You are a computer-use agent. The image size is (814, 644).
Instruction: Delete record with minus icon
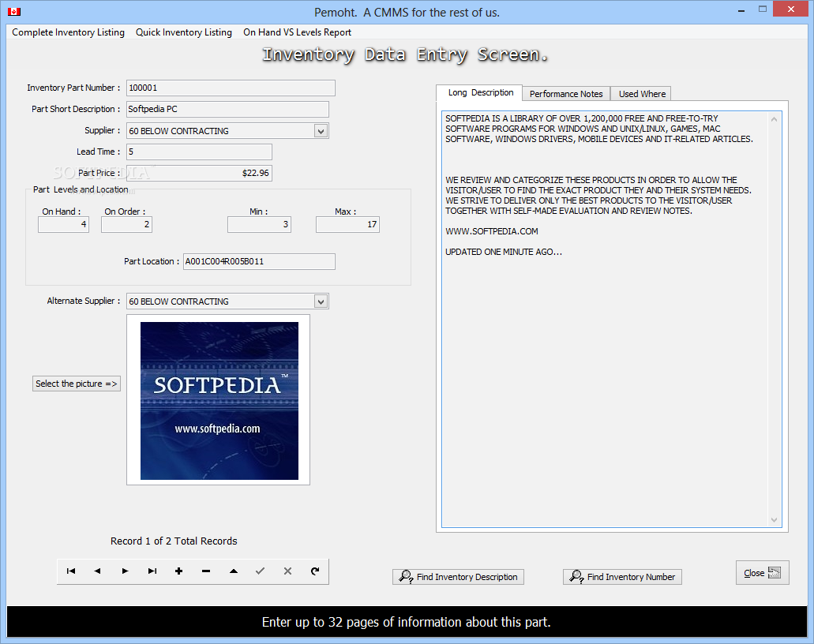(x=206, y=571)
